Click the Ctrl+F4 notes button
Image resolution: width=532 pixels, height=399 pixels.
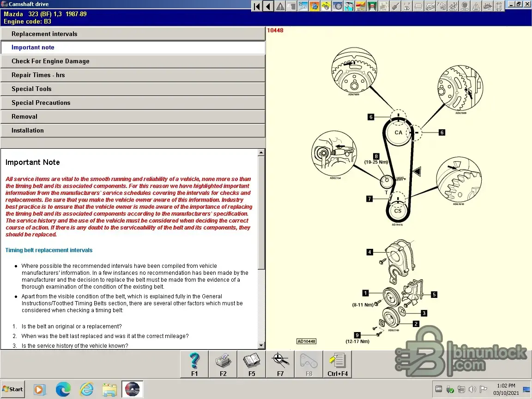[x=338, y=364]
